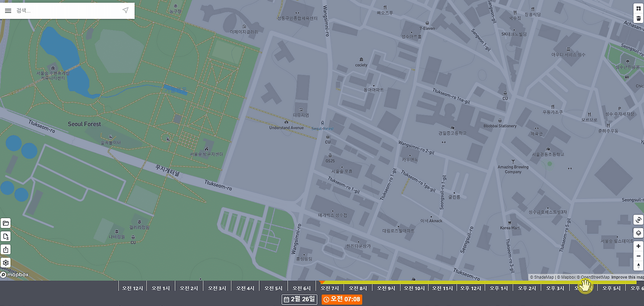Share the map via share icon
Image resolution: width=644 pixels, height=306 pixels.
[6, 249]
